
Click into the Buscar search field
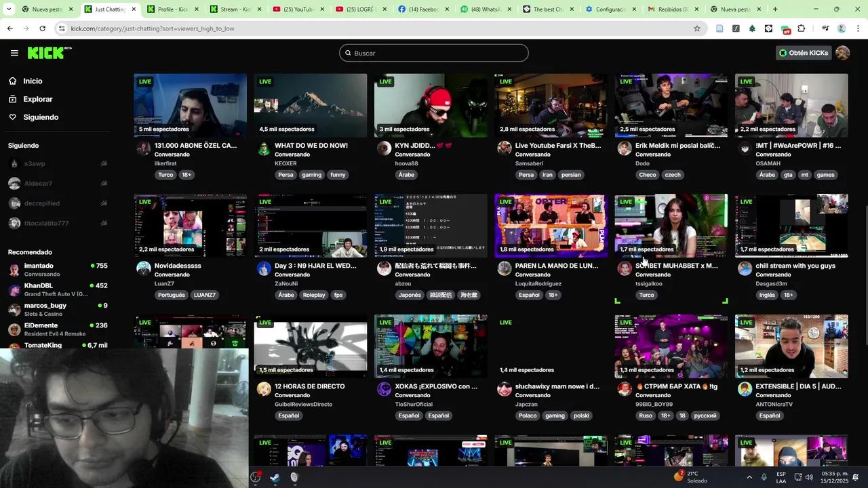[434, 53]
